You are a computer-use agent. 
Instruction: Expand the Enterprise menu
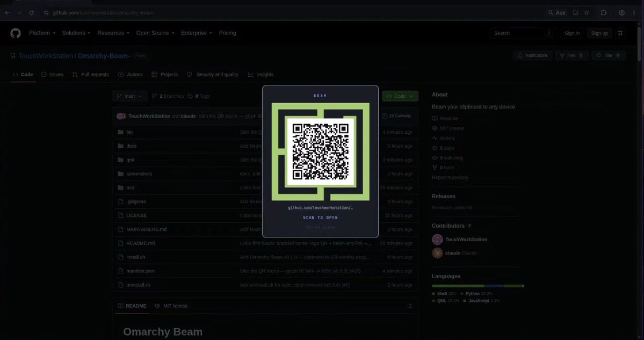[197, 33]
